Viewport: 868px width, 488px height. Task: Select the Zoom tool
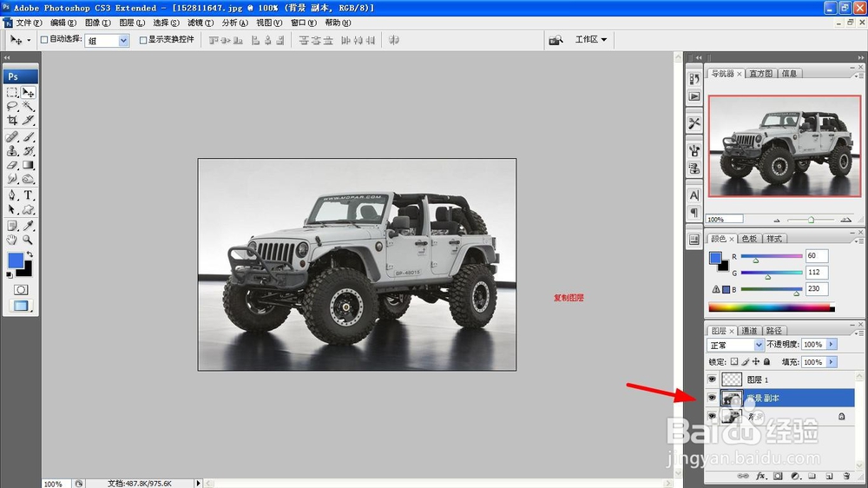pyautogui.click(x=29, y=240)
